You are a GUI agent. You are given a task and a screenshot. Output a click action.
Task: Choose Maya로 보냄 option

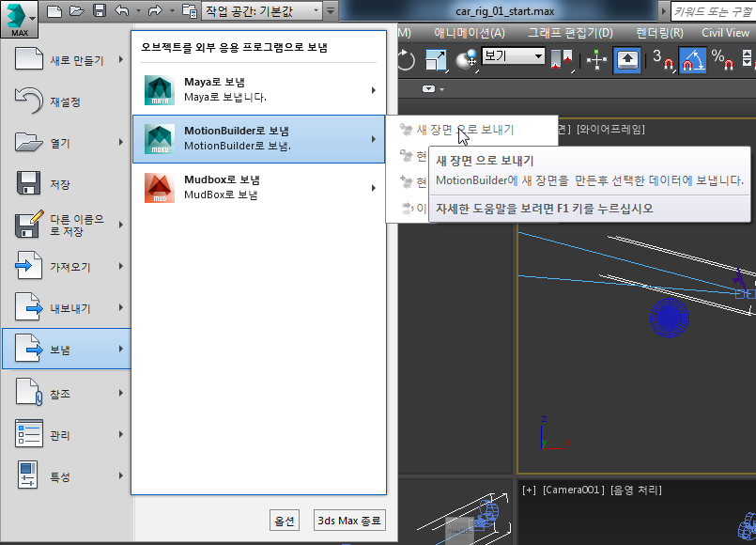[x=258, y=89]
